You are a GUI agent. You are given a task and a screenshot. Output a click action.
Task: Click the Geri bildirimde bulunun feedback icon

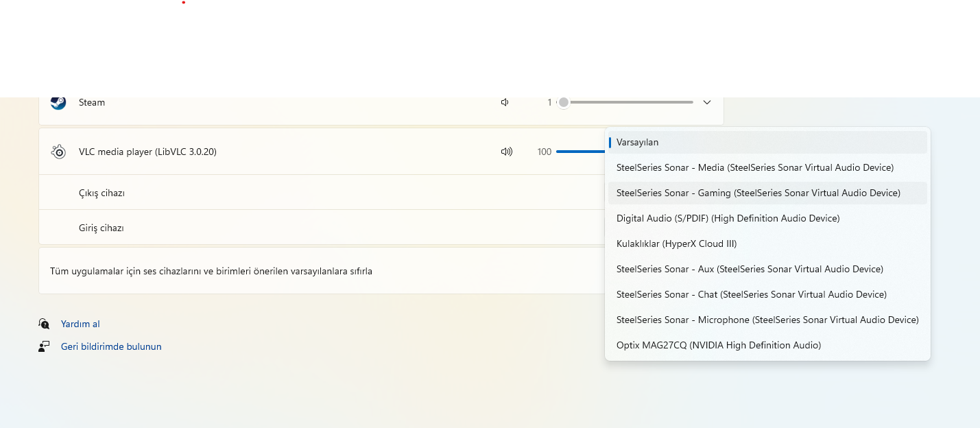pos(44,346)
